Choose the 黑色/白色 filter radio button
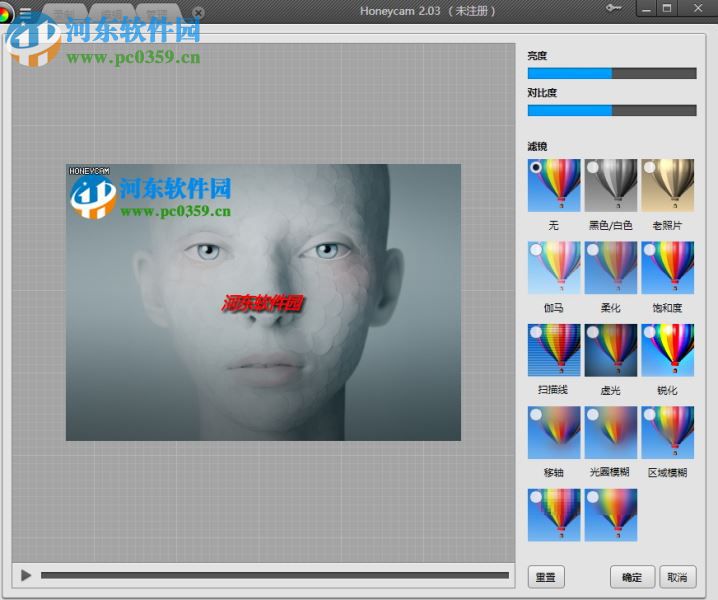The height and width of the screenshot is (600, 718). (593, 168)
